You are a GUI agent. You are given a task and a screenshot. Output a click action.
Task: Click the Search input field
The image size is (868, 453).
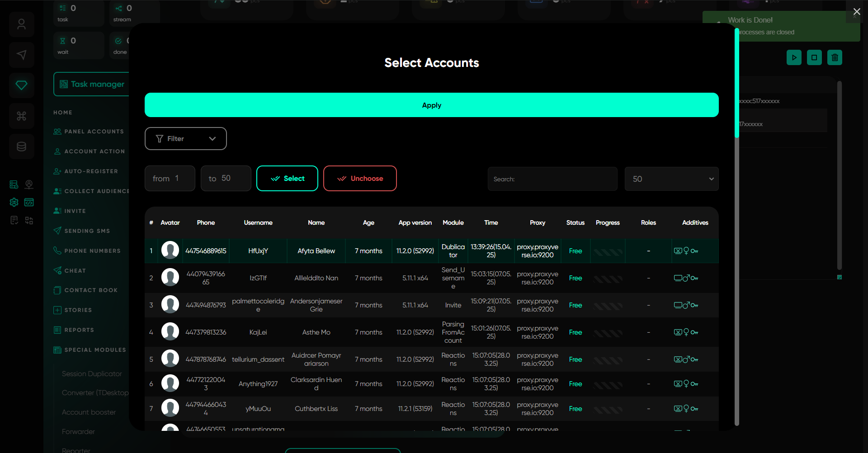click(552, 179)
